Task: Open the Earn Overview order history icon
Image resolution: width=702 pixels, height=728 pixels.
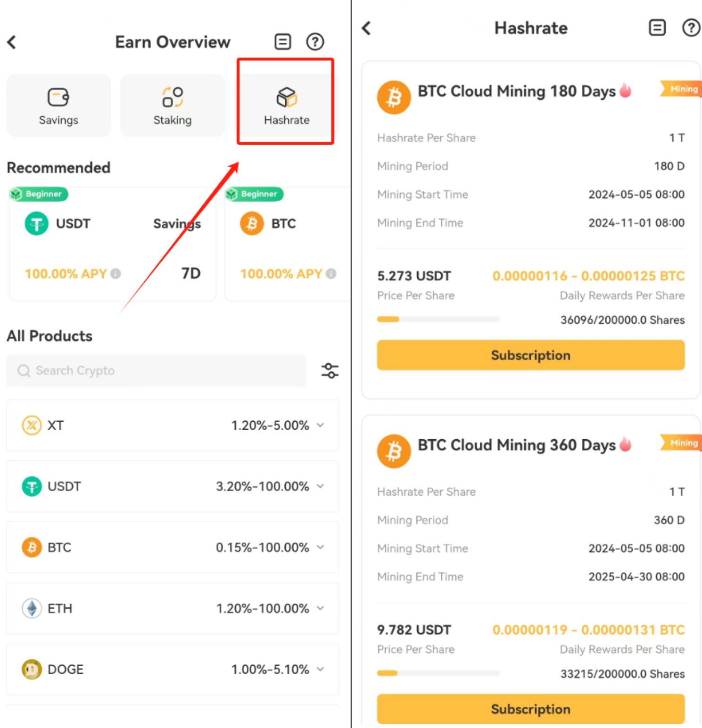Action: tap(283, 42)
